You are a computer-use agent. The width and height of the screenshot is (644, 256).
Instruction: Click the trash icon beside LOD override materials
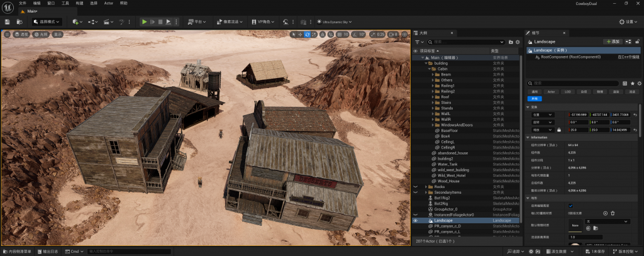coord(613,213)
